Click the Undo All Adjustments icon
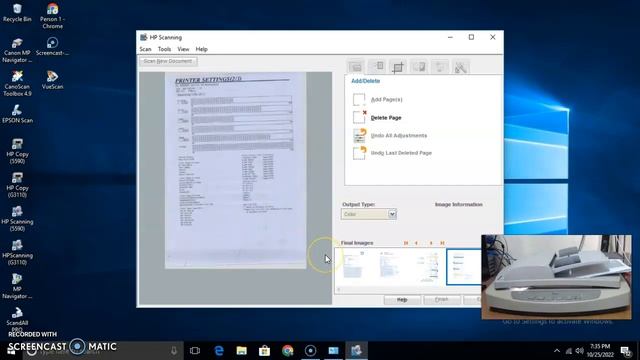 pyautogui.click(x=360, y=135)
